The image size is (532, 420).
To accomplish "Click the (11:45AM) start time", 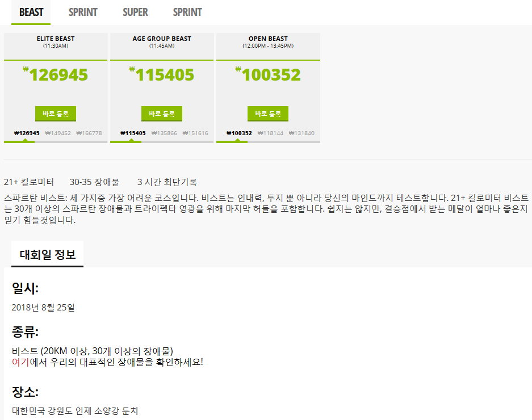I will 162,46.
